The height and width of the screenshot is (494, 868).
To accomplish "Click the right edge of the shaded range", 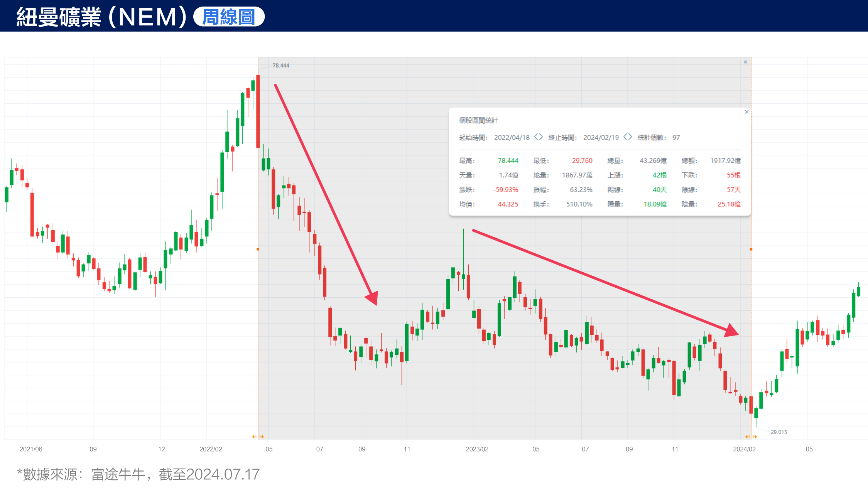I will [750, 250].
